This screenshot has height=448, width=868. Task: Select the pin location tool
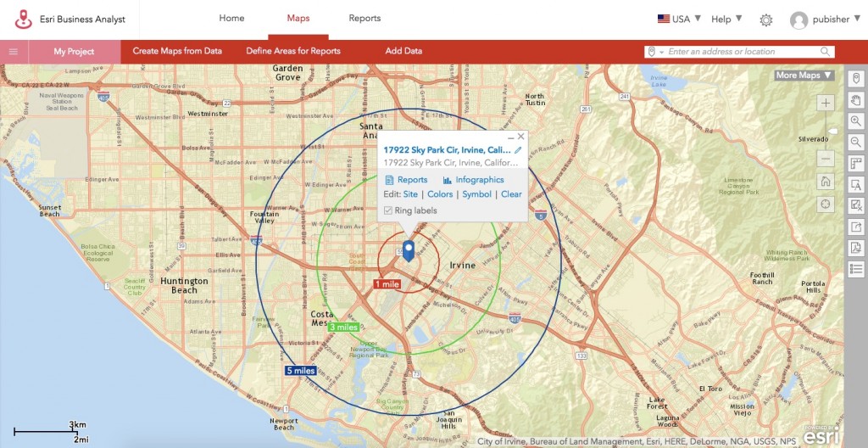(x=856, y=79)
